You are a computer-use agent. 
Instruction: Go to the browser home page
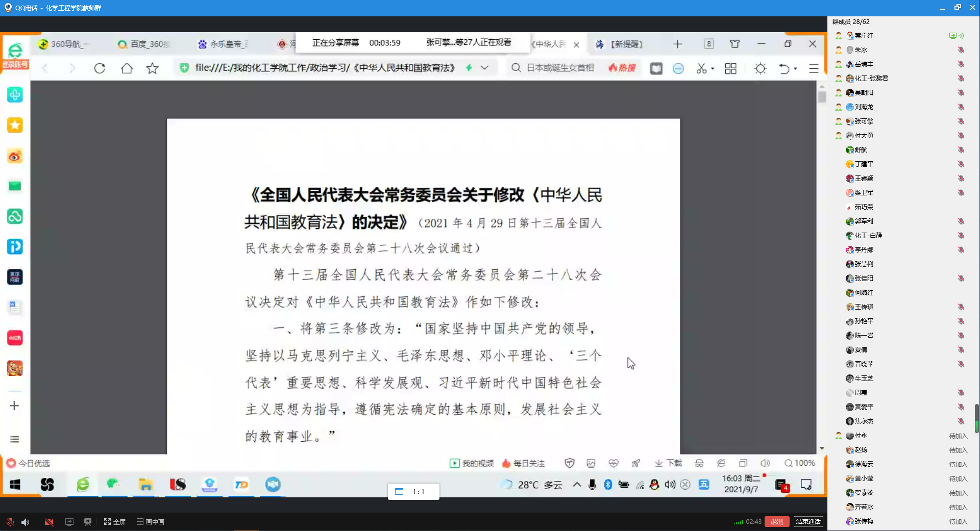127,68
